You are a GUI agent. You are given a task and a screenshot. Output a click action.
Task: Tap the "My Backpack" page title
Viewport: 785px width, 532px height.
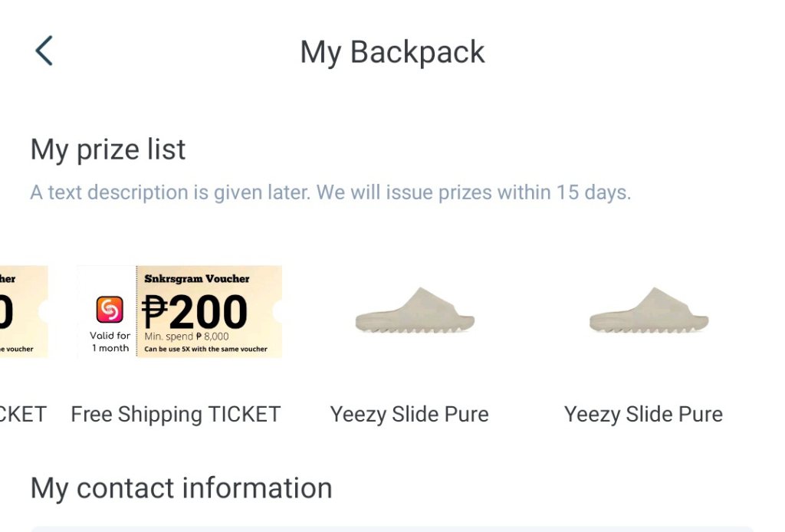[x=392, y=52]
